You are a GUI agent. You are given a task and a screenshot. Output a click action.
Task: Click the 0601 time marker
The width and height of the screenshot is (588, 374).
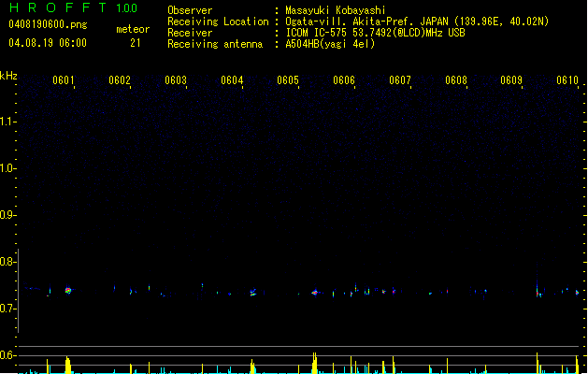pyautogui.click(x=64, y=80)
